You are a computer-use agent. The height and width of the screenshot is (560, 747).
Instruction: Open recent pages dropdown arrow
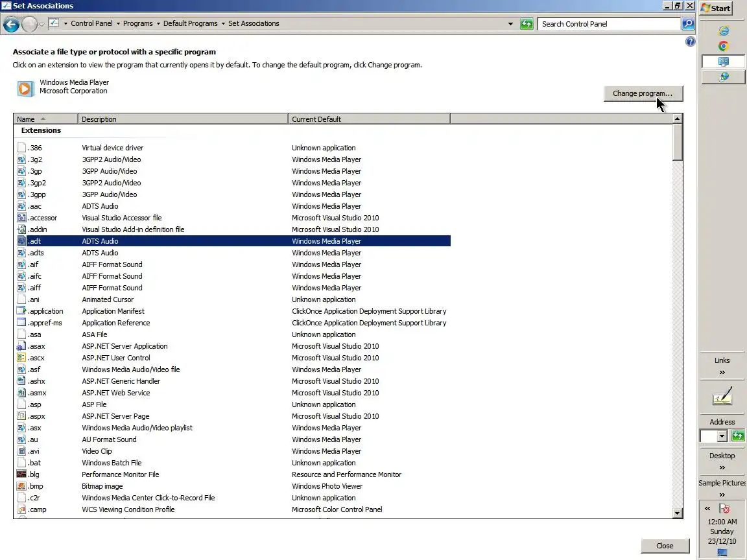tap(42, 24)
